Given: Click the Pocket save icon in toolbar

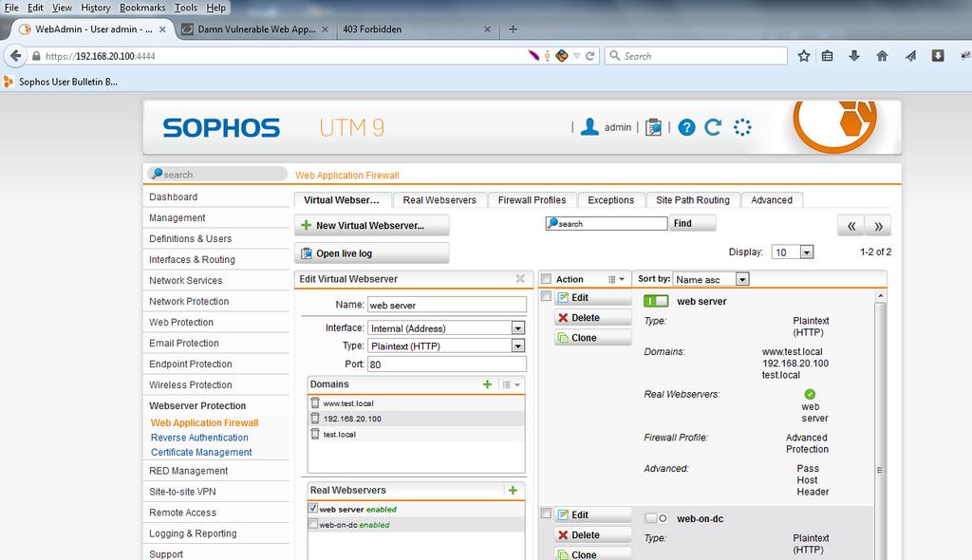Looking at the screenshot, I should point(938,56).
